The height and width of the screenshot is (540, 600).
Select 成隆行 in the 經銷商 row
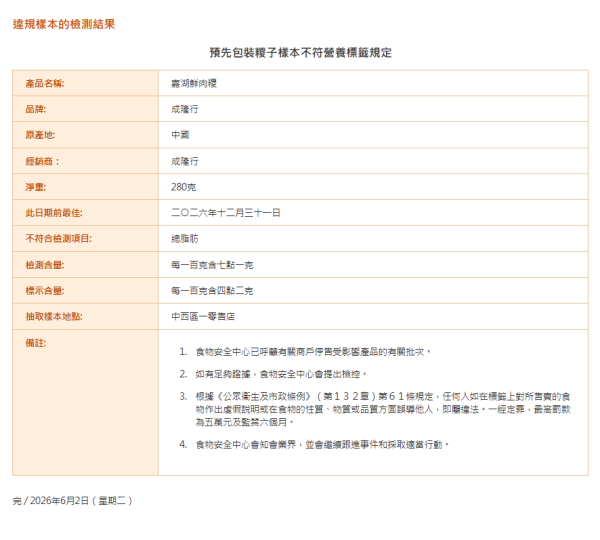pyautogui.click(x=185, y=161)
